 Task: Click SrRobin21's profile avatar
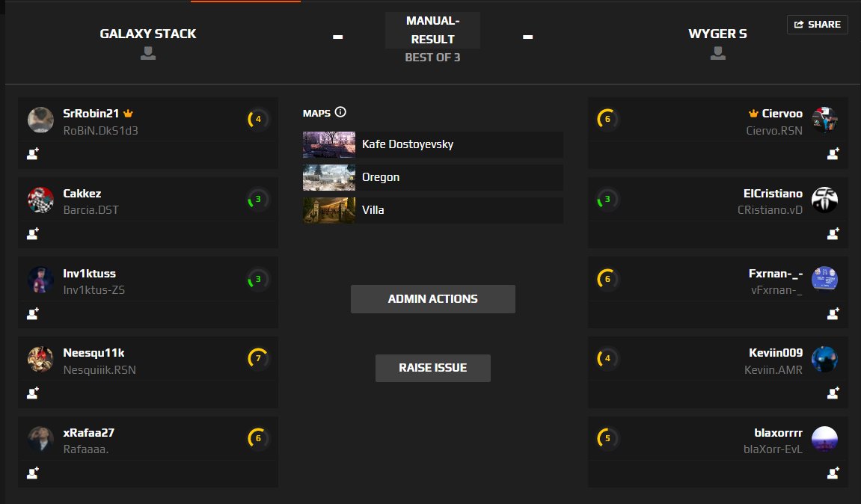click(x=40, y=120)
